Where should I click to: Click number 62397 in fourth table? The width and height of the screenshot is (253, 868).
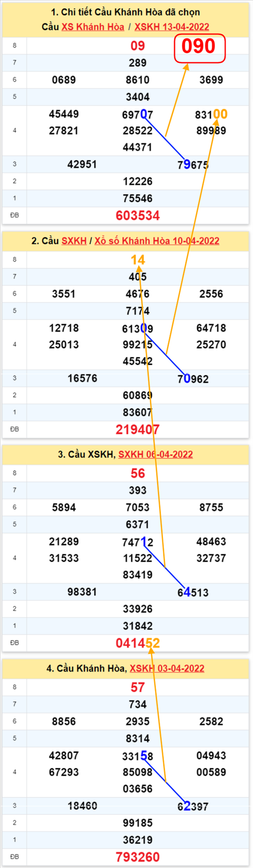[x=193, y=806]
